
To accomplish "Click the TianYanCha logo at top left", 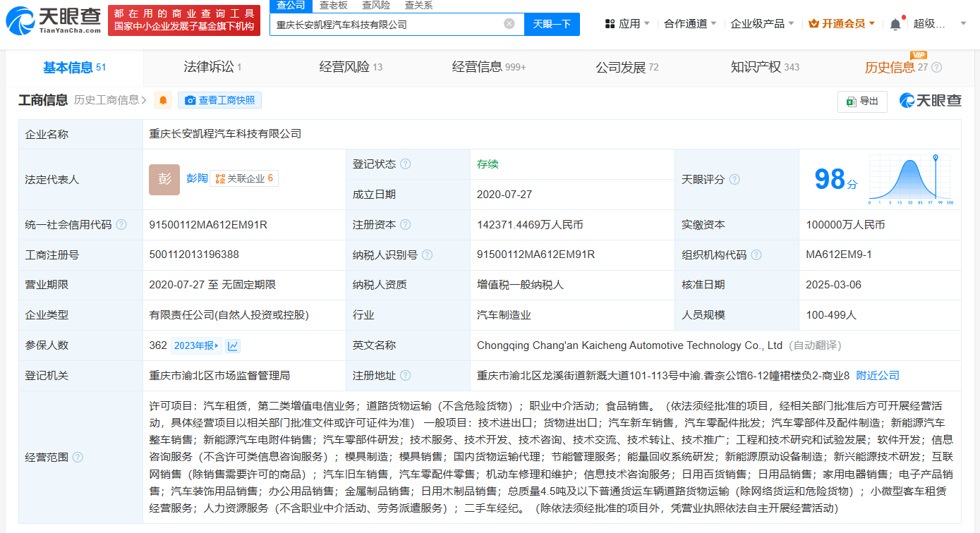I will 53,20.
